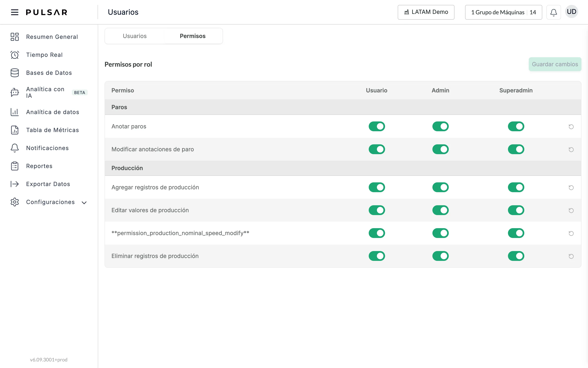Open Exportar Datos in the sidebar
This screenshot has width=588, height=368.
point(49,184)
